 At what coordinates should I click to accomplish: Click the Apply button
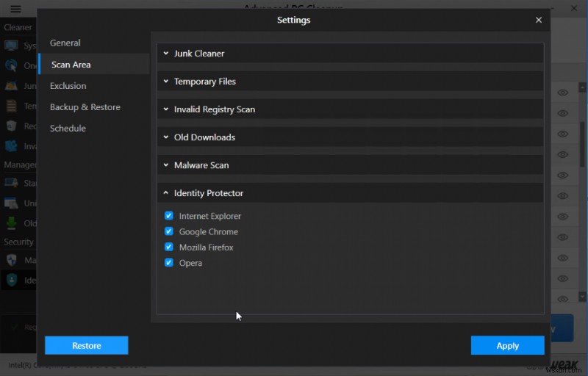click(x=507, y=345)
